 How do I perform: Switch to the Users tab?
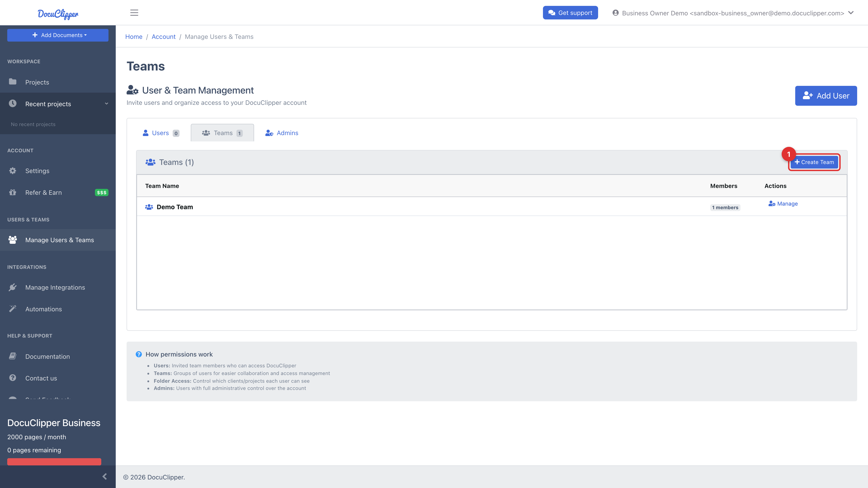coord(161,133)
